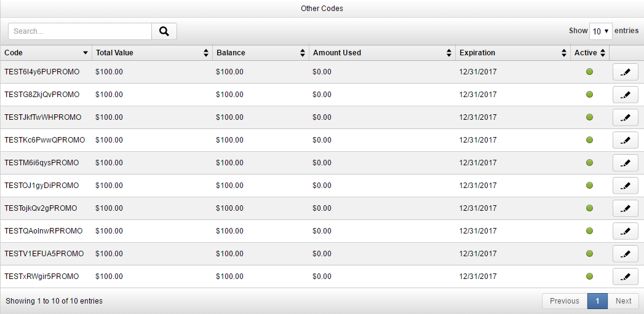Click active status dot for TESTQAoInwRPROMO
The height and width of the screenshot is (314, 644).
(x=589, y=230)
